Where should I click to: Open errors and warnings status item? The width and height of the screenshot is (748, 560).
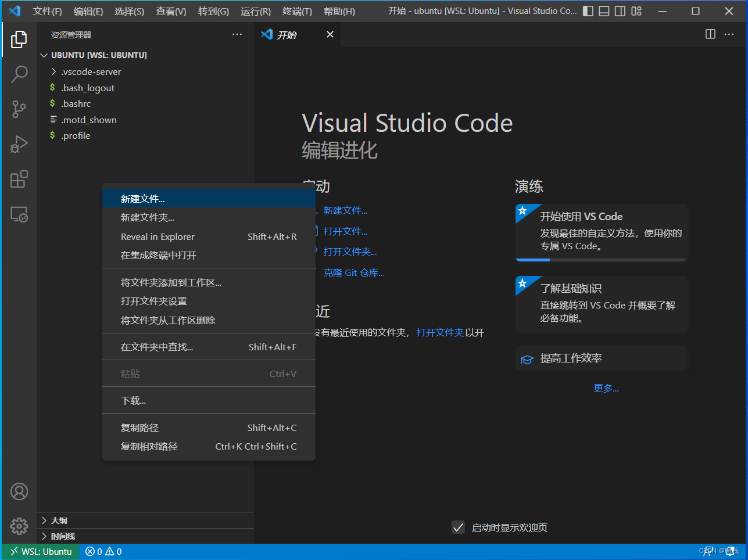pos(103,552)
